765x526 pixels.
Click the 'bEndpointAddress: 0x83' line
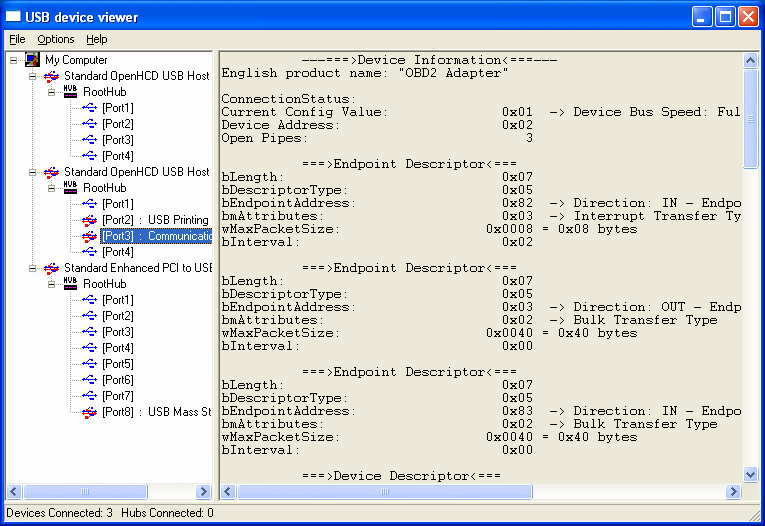tap(481, 411)
